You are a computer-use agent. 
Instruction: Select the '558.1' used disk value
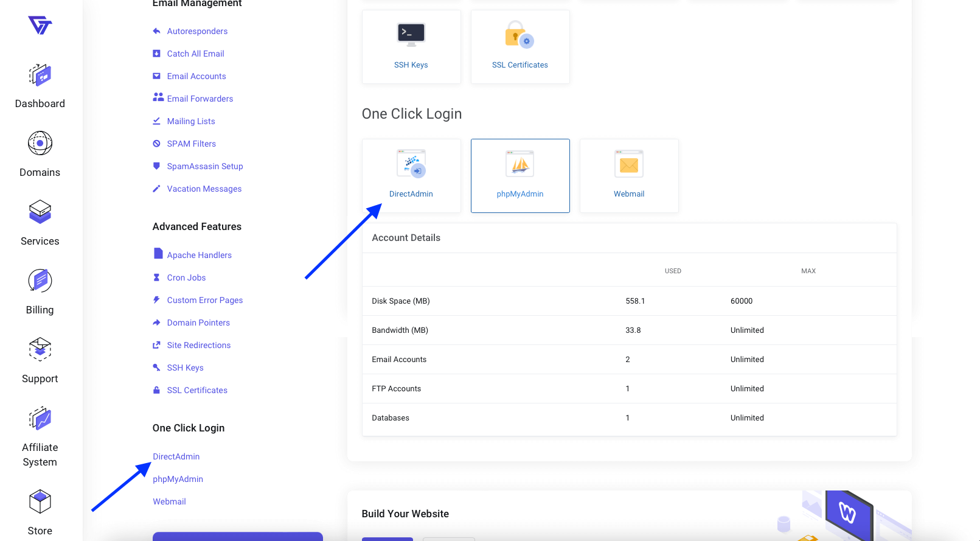(x=635, y=301)
